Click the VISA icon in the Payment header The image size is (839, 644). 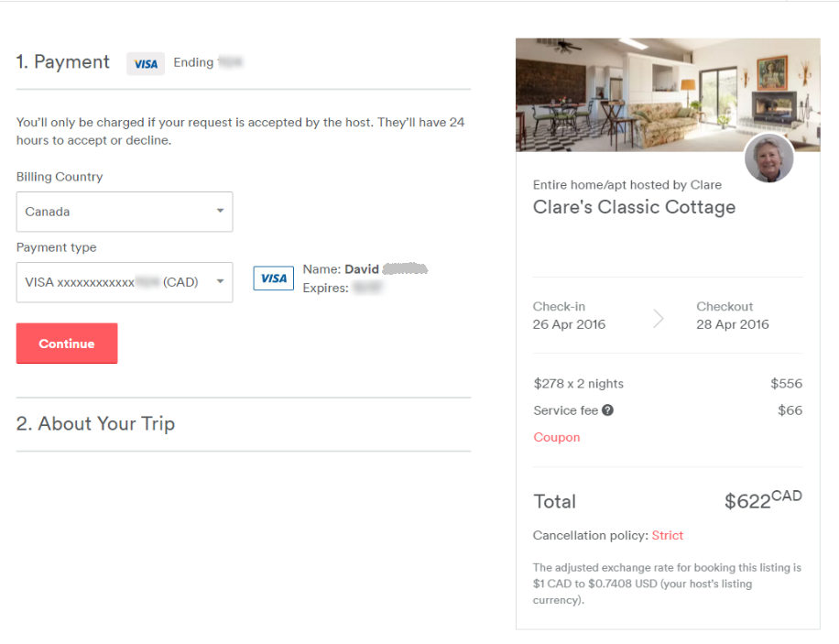(x=146, y=63)
